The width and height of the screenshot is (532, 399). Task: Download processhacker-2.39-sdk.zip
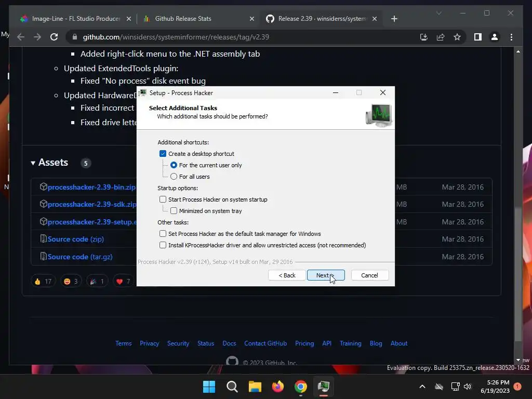pos(92,204)
